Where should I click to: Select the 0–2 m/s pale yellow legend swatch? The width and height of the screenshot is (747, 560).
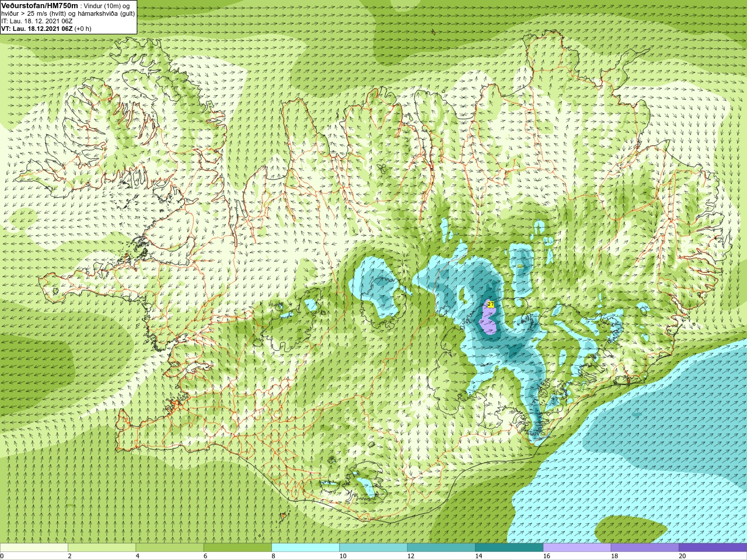(x=34, y=548)
